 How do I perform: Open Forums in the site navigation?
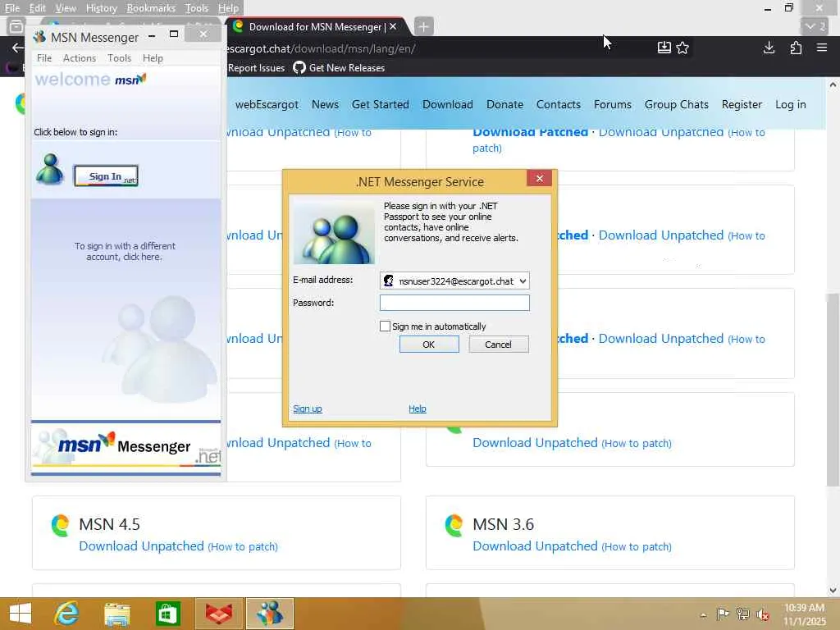click(612, 104)
